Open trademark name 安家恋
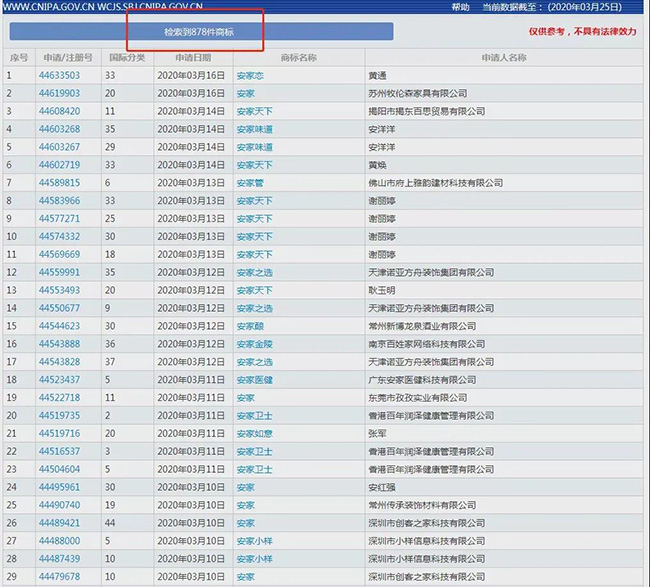650x587 pixels. pos(250,75)
